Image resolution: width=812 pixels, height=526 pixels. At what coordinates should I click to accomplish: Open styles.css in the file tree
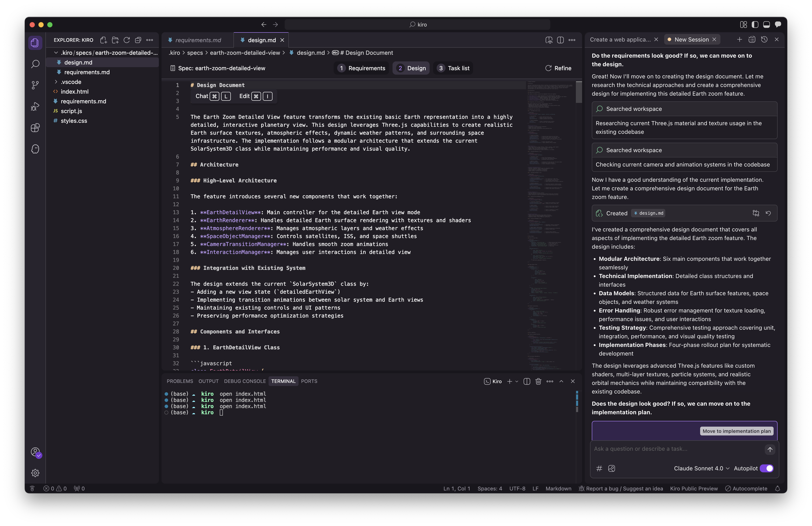click(x=74, y=121)
